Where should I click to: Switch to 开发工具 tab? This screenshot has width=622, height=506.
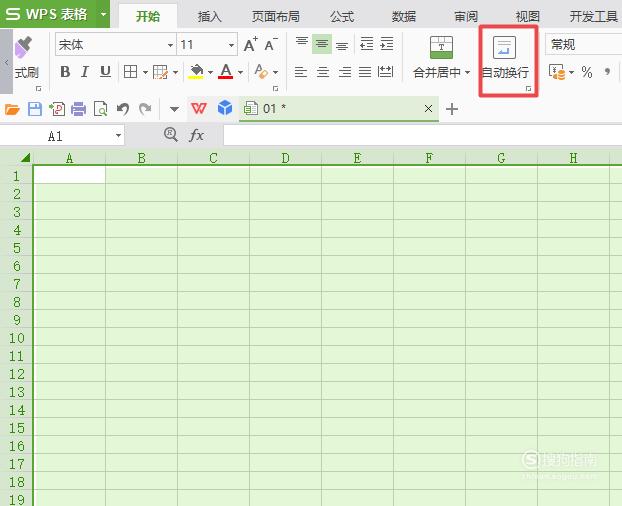pyautogui.click(x=594, y=17)
